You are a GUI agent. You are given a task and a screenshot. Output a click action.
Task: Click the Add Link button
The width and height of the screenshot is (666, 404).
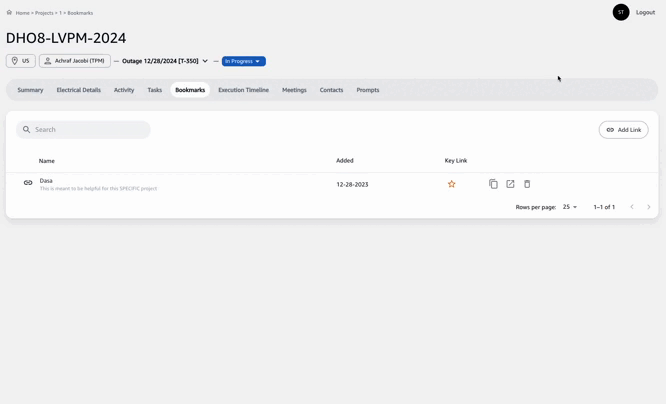(623, 130)
